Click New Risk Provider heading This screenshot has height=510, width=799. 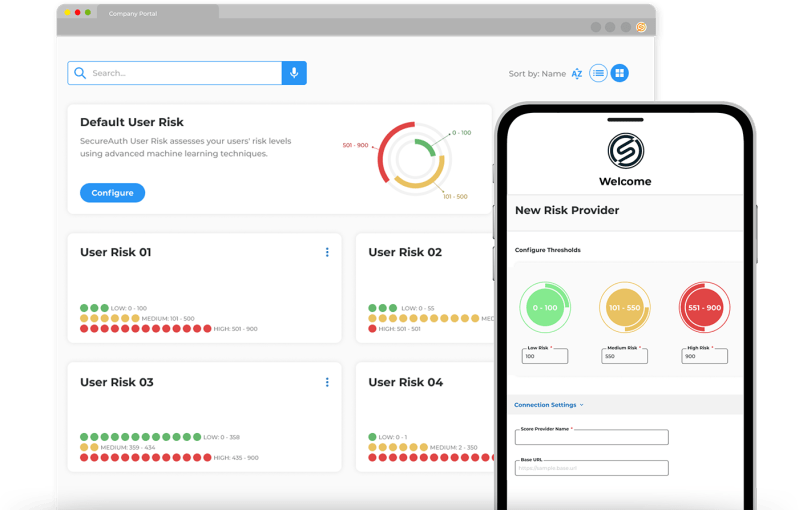pyautogui.click(x=567, y=210)
